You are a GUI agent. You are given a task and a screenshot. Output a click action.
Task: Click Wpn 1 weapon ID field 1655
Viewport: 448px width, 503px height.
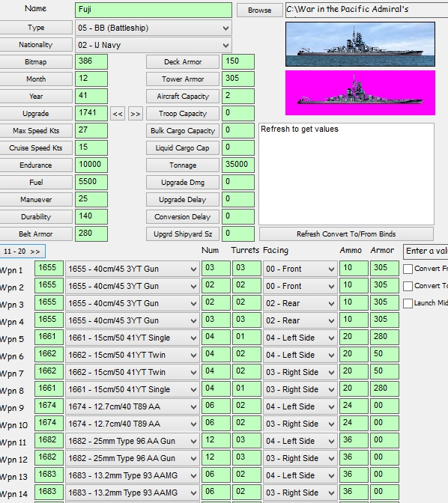click(49, 269)
